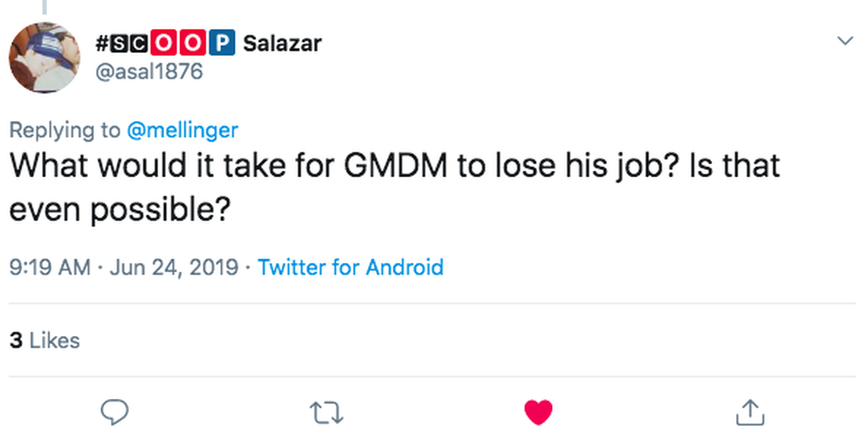Image resolution: width=868 pixels, height=446 pixels.
Task: View the 3 Likes list
Action: pyautogui.click(x=44, y=340)
